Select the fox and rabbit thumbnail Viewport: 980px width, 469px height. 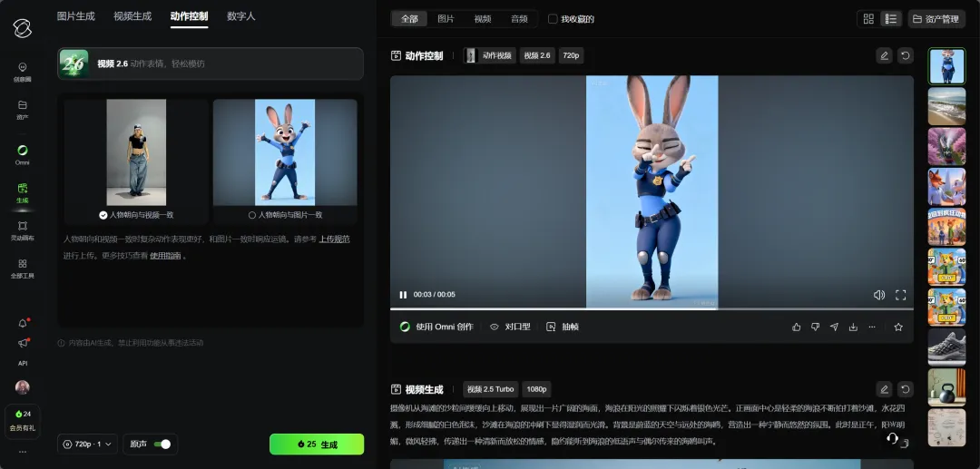[x=946, y=187]
